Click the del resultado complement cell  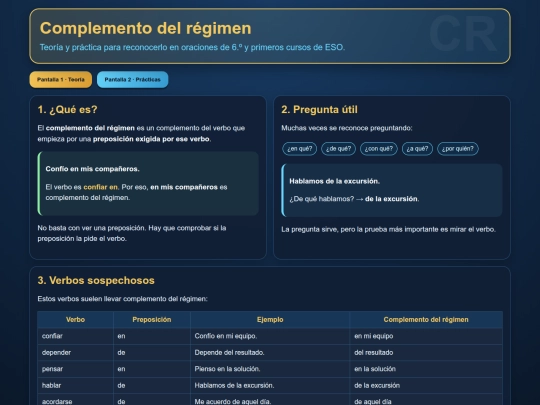pyautogui.click(x=426, y=352)
